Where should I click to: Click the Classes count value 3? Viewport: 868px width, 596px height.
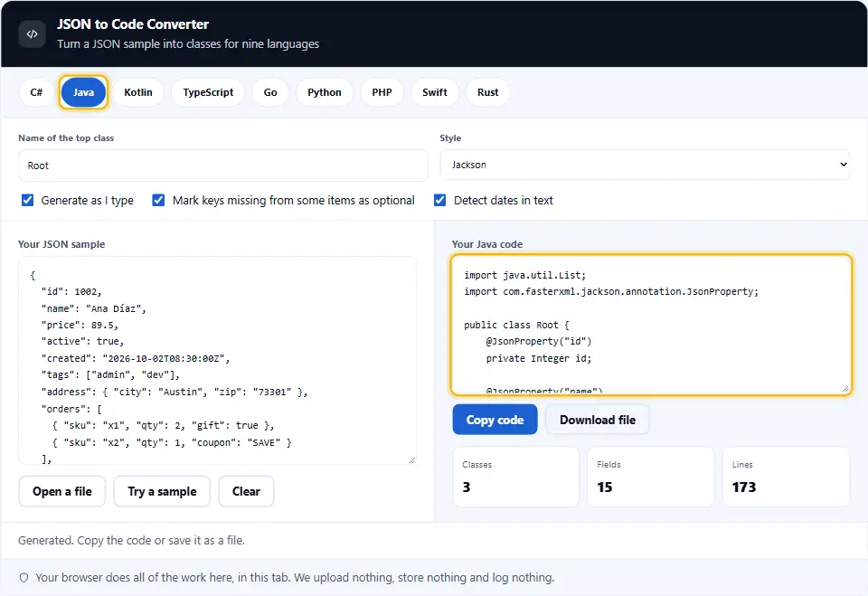pyautogui.click(x=467, y=487)
